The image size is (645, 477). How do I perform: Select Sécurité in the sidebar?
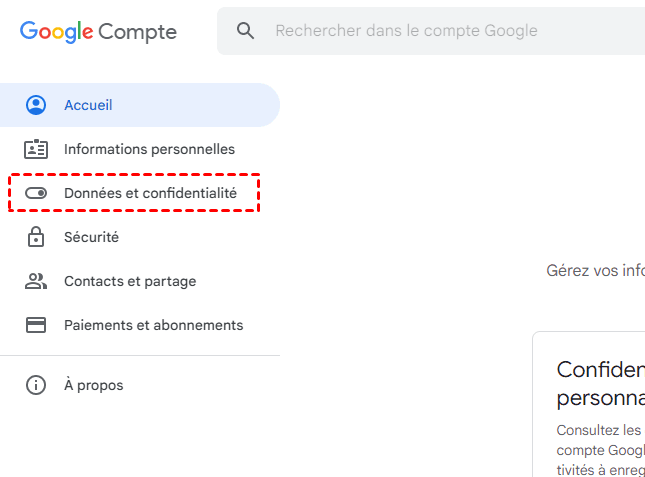(91, 237)
